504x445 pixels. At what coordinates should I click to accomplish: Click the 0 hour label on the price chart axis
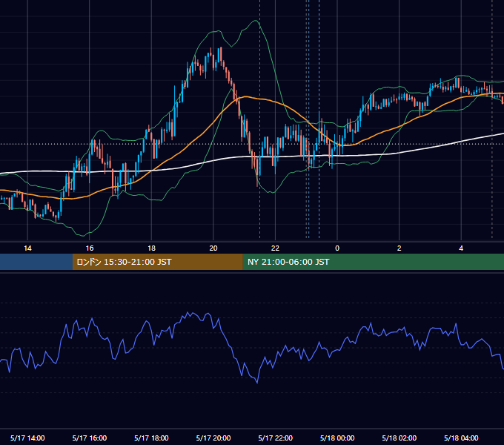pyautogui.click(x=337, y=248)
